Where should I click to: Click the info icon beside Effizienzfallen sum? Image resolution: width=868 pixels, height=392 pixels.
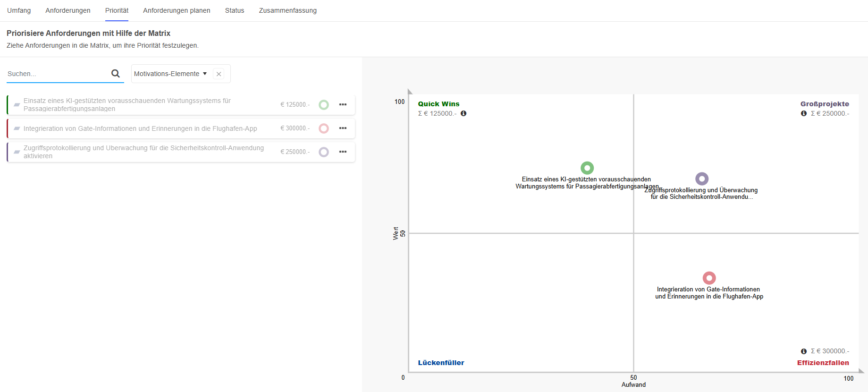coord(804,351)
